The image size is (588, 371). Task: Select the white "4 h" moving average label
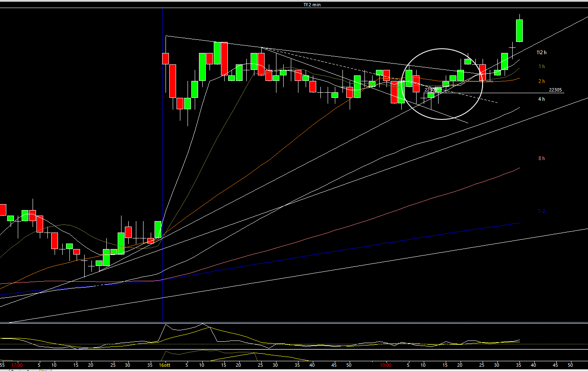point(541,99)
